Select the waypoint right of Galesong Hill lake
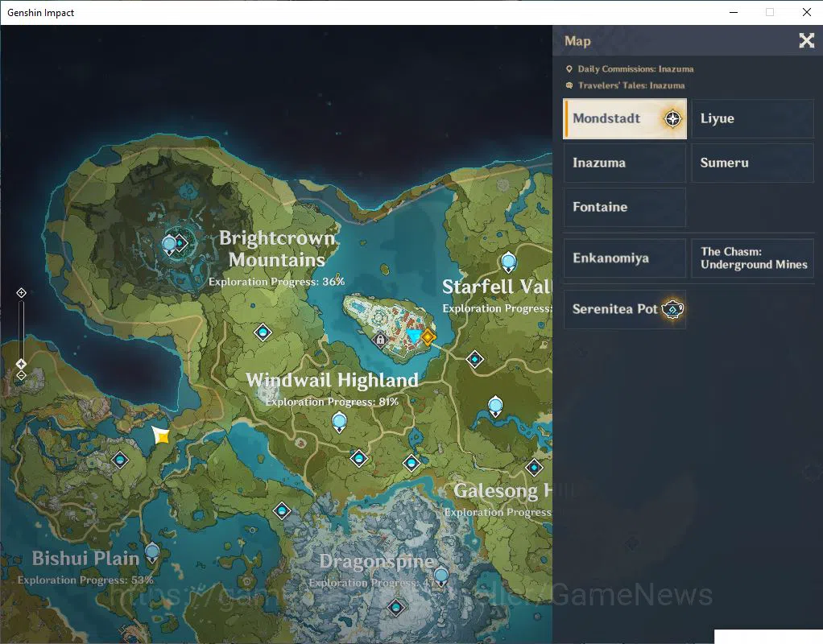 pos(535,467)
